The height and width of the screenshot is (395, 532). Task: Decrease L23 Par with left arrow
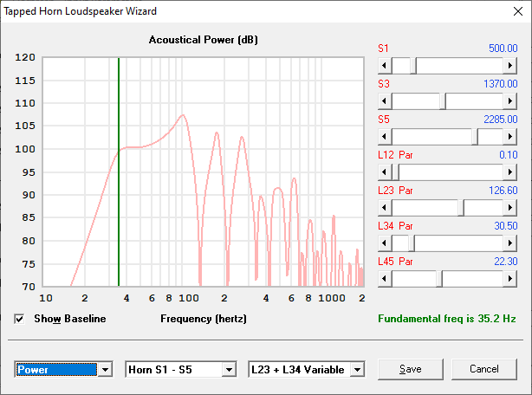(385, 208)
